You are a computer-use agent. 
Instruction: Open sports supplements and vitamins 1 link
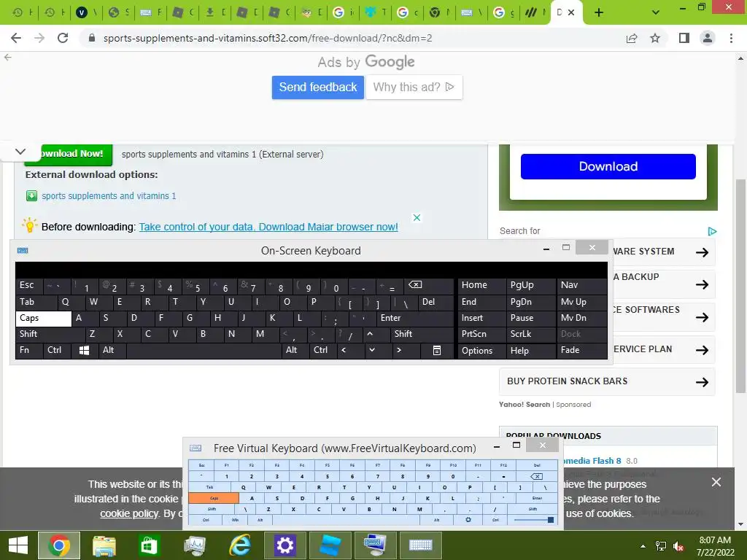pos(109,196)
